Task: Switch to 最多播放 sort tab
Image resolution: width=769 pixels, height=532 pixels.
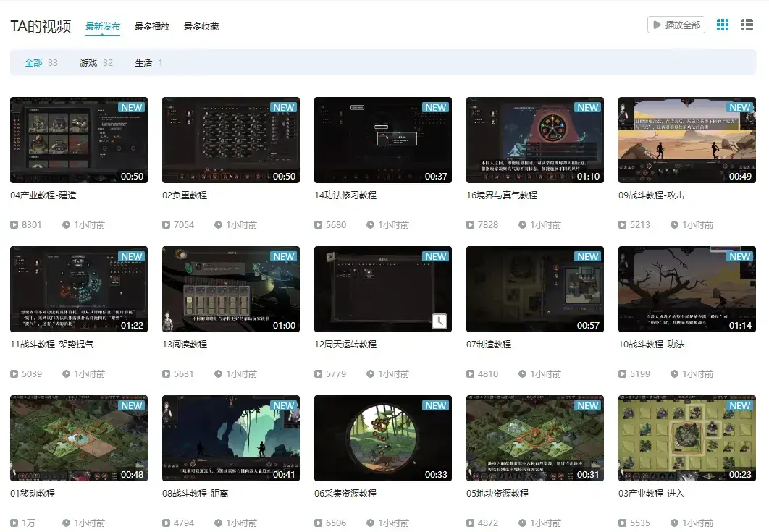Action: [151, 25]
